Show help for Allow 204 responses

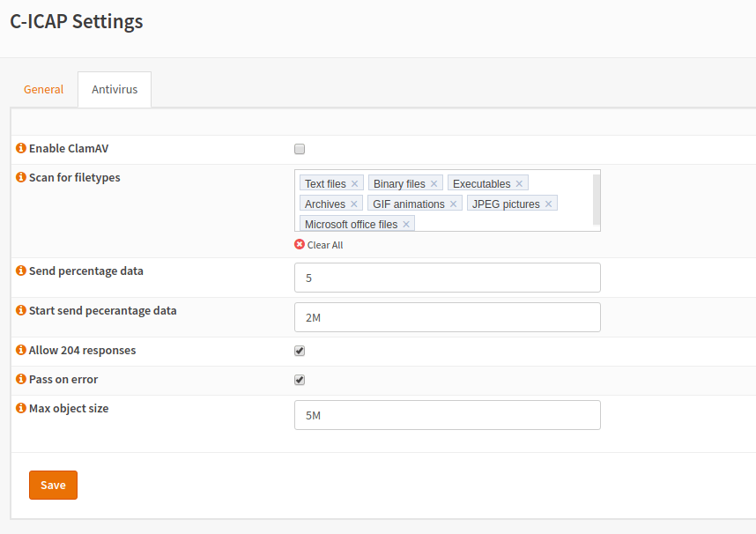click(x=21, y=350)
